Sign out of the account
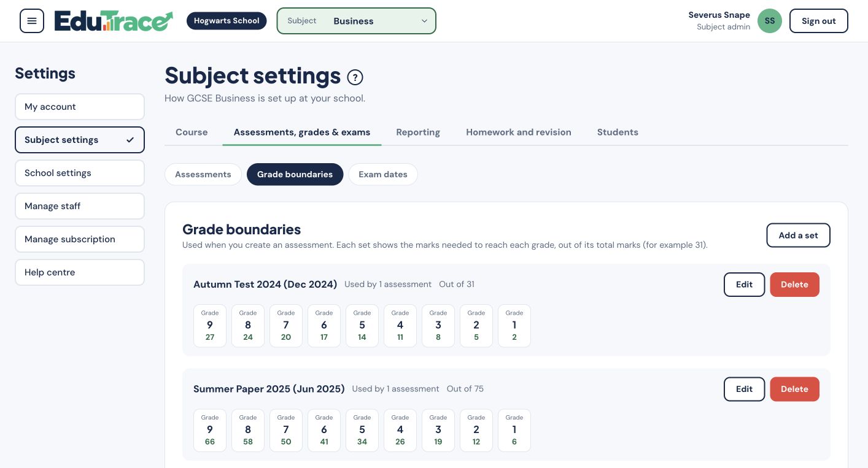The height and width of the screenshot is (468, 868). pos(819,21)
